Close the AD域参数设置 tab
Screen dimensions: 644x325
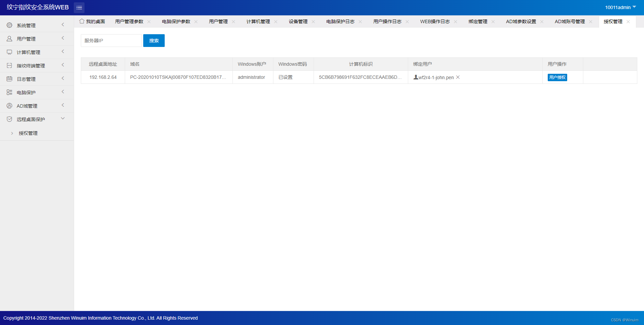coord(542,21)
